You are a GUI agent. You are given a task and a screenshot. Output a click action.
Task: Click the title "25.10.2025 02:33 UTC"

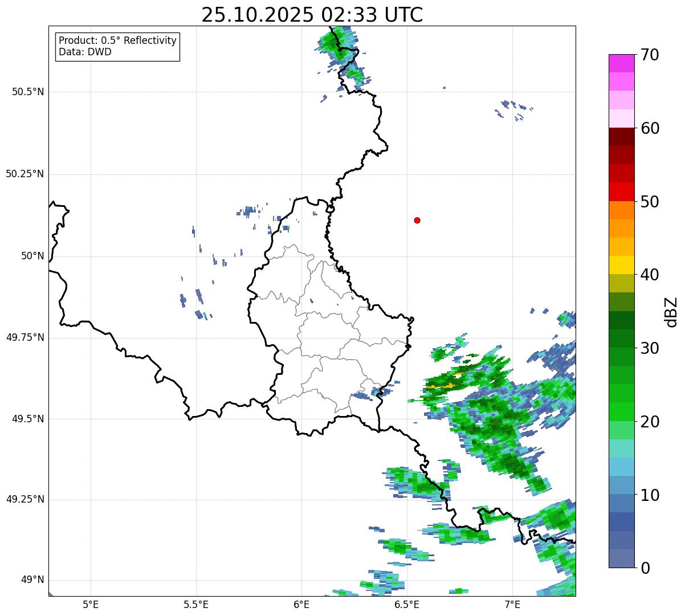pyautogui.click(x=312, y=15)
